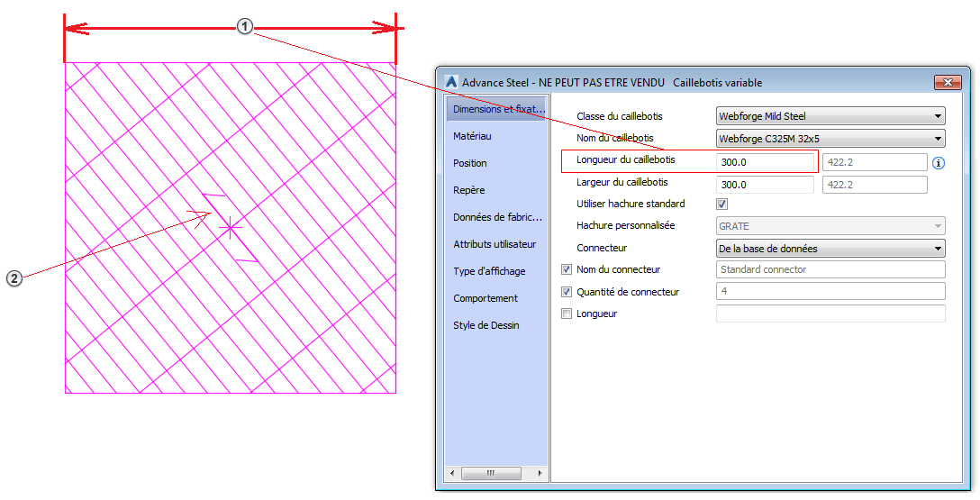Enable the Longueur checkbox

(x=567, y=314)
